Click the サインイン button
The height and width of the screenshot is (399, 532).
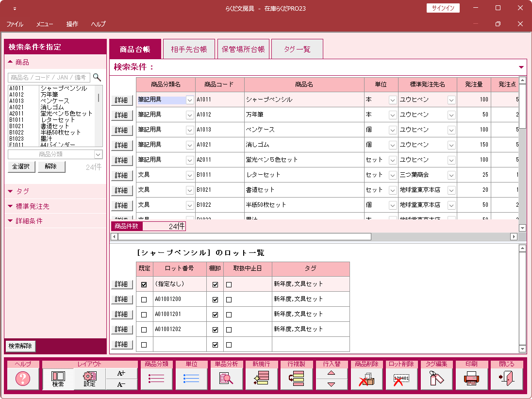click(x=443, y=8)
